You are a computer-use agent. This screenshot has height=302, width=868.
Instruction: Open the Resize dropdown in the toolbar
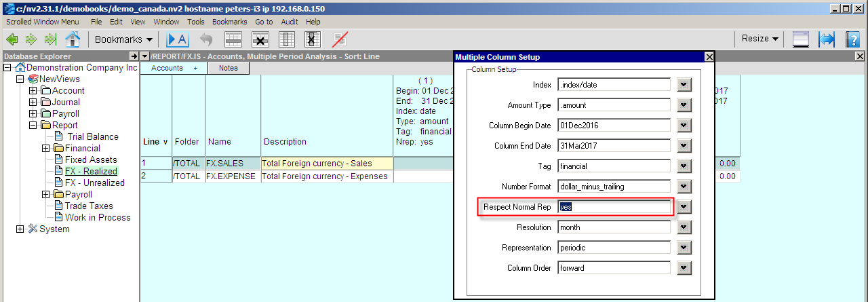click(759, 39)
